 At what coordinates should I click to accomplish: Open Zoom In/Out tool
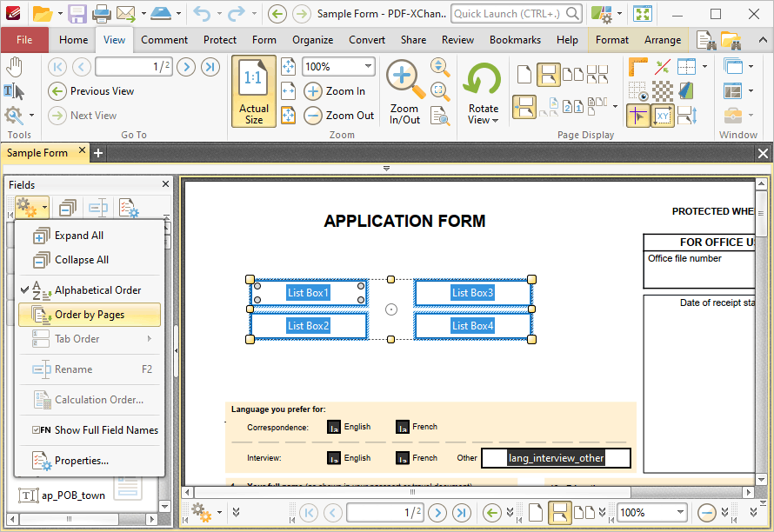tap(404, 92)
